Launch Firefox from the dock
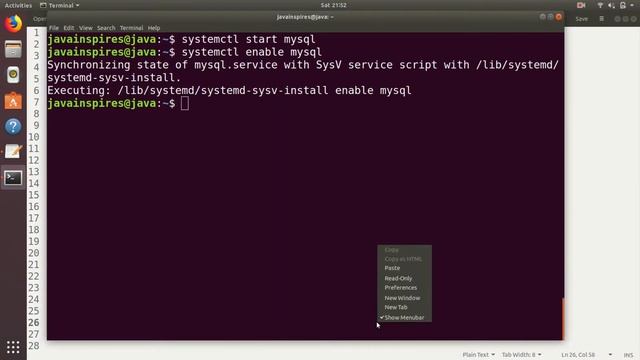The width and height of the screenshot is (640, 360). [13, 23]
